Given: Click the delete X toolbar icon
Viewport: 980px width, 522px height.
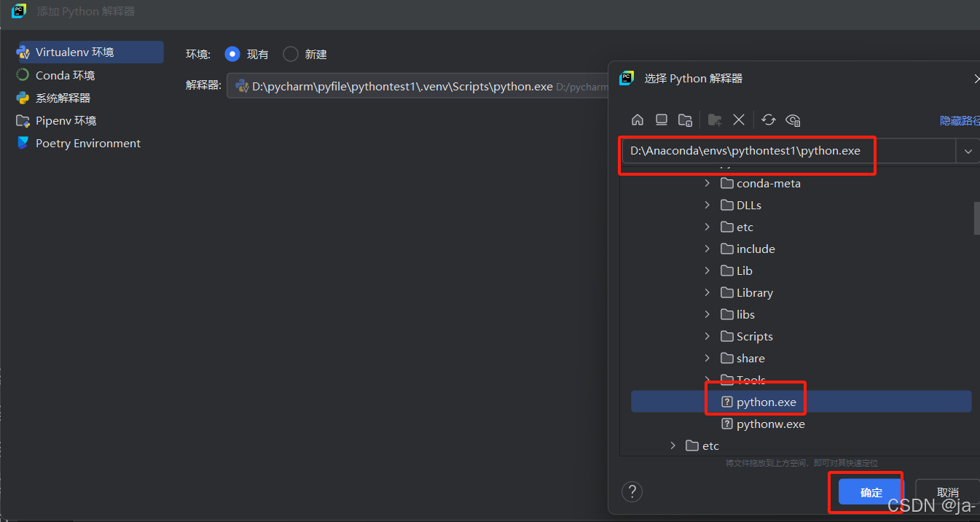Looking at the screenshot, I should click(739, 120).
